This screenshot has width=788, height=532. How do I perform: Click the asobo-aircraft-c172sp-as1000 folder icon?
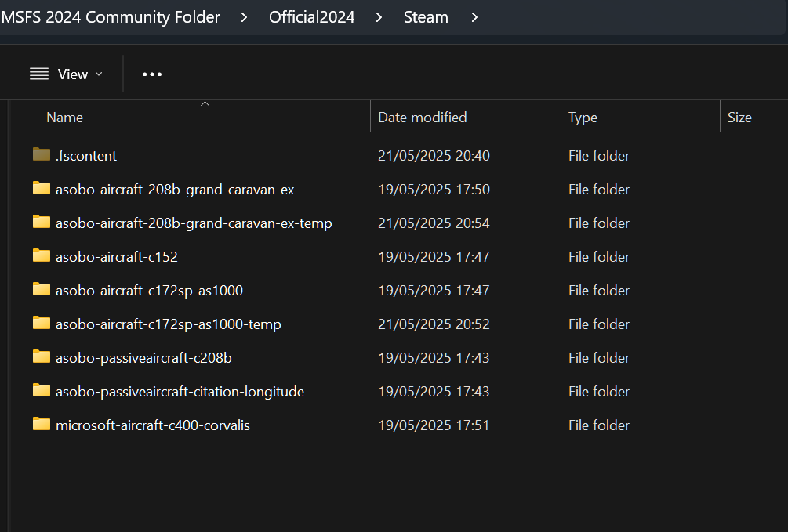41,290
